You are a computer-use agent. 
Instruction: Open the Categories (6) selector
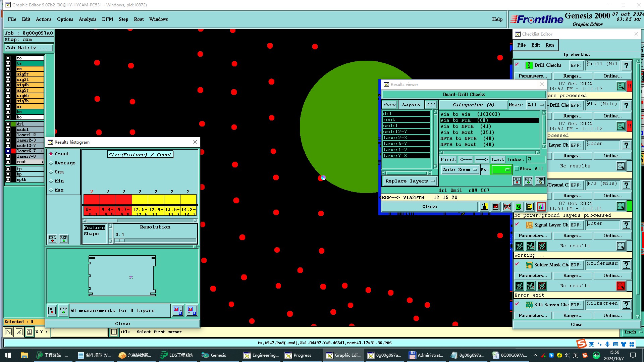click(x=473, y=105)
